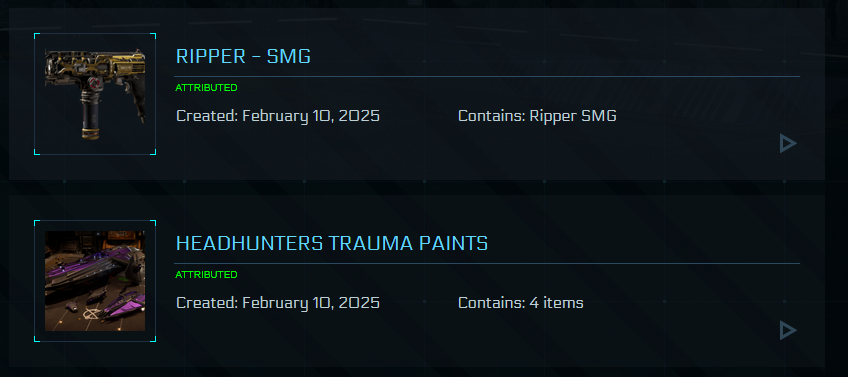The height and width of the screenshot is (377, 848).
Task: Click the 'Contains: Ripper SMG' text
Action: click(537, 116)
